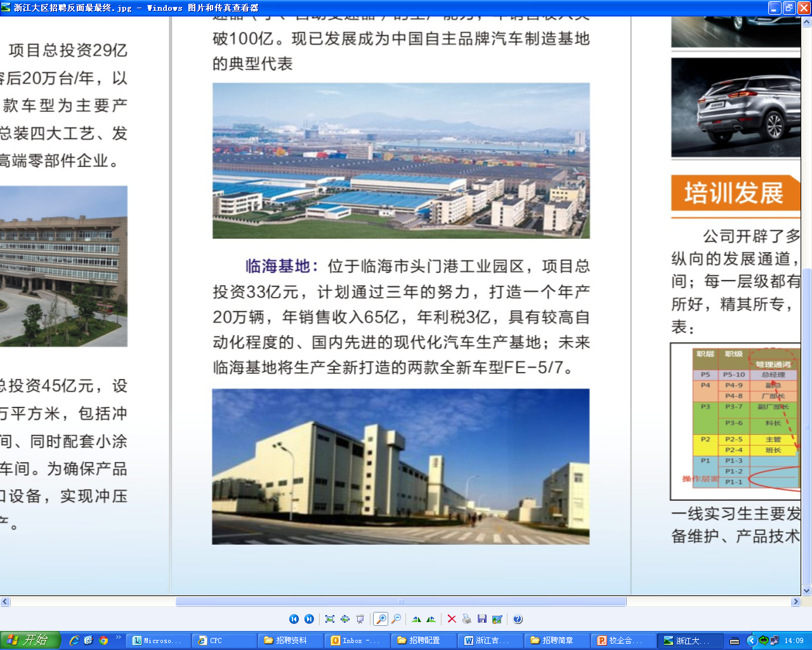Go to the previous image

(x=294, y=619)
